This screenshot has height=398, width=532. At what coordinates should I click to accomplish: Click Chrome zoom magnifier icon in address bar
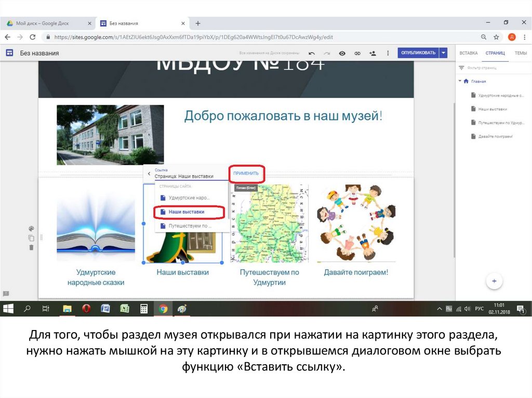[484, 37]
